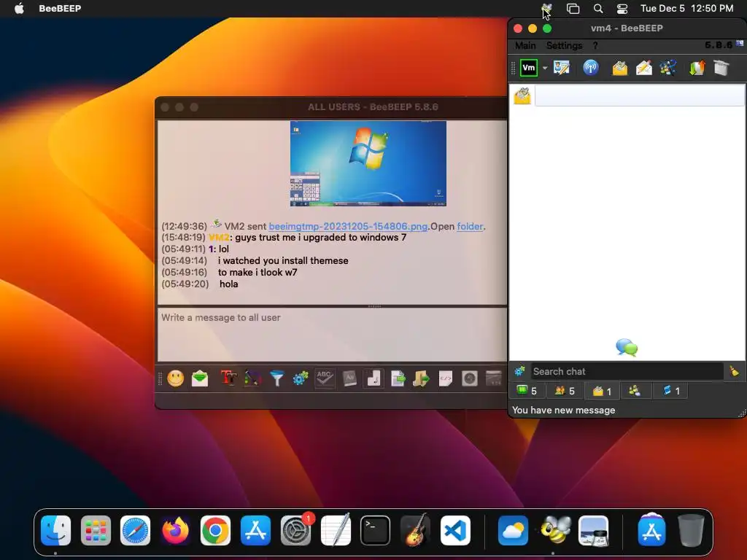The height and width of the screenshot is (560, 747).
Task: Open chat settings blue gears in ALL USERS toolbar
Action: tap(301, 378)
